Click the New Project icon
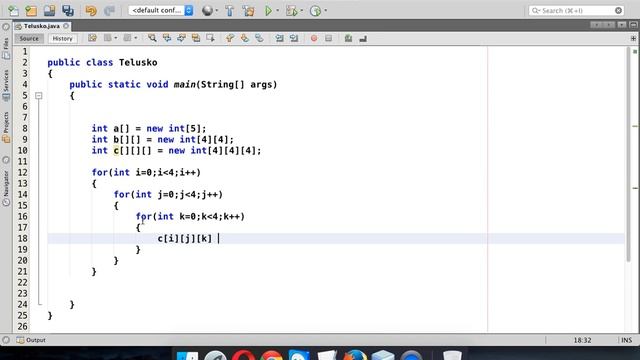The image size is (640, 360). point(31,11)
